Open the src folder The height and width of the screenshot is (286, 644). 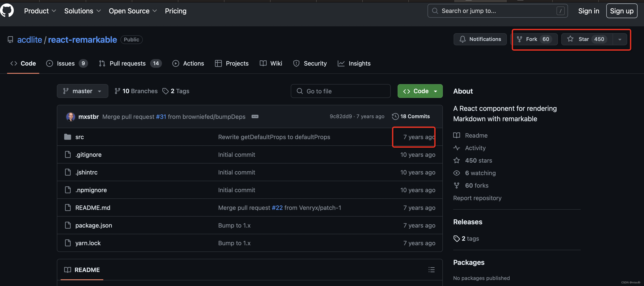[x=79, y=137]
